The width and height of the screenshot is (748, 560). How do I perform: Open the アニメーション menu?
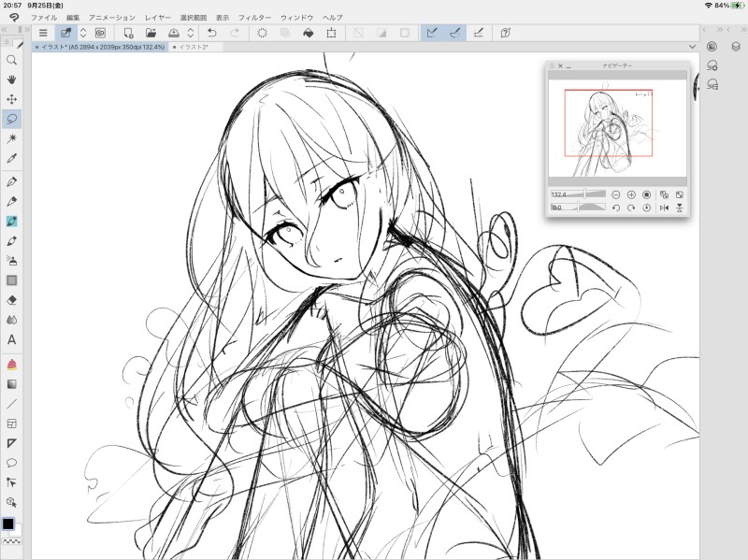[111, 18]
